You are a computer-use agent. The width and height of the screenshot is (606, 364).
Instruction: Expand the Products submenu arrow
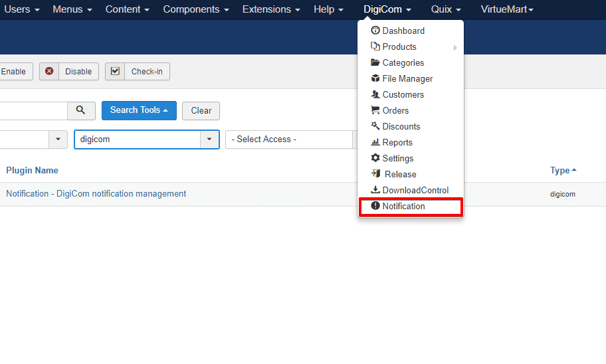click(455, 47)
